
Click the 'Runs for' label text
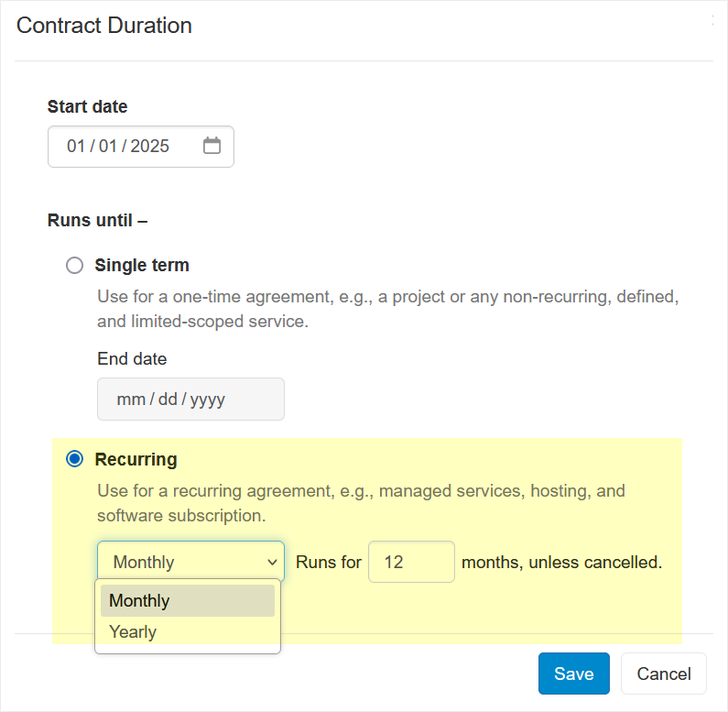tap(329, 562)
